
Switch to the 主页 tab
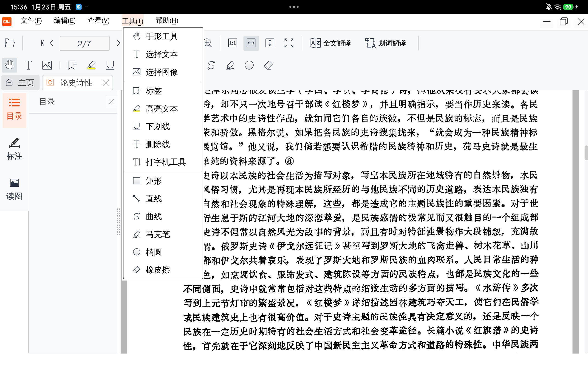20,83
